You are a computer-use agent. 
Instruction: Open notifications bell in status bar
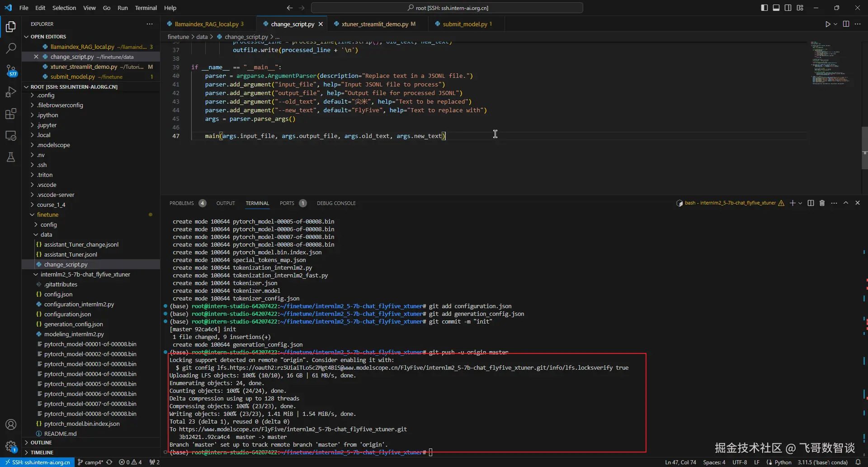pos(858,462)
